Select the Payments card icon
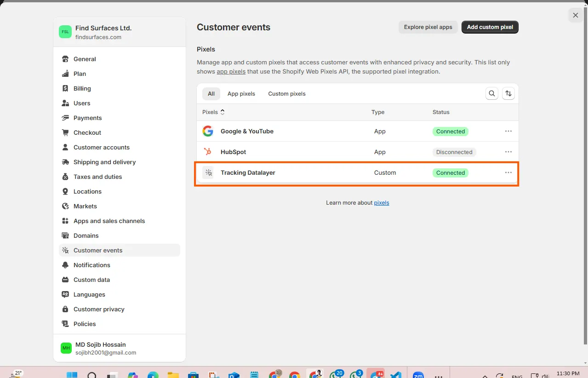The width and height of the screenshot is (588, 378). [x=65, y=118]
